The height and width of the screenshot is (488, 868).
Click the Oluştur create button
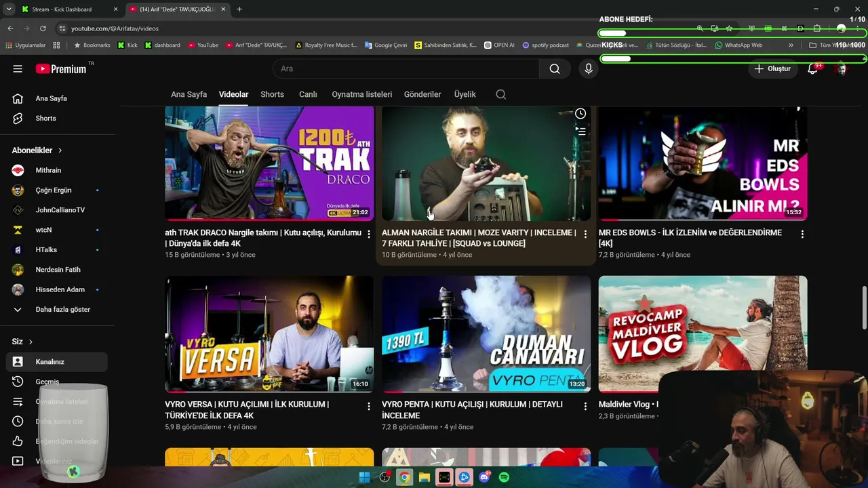click(772, 68)
